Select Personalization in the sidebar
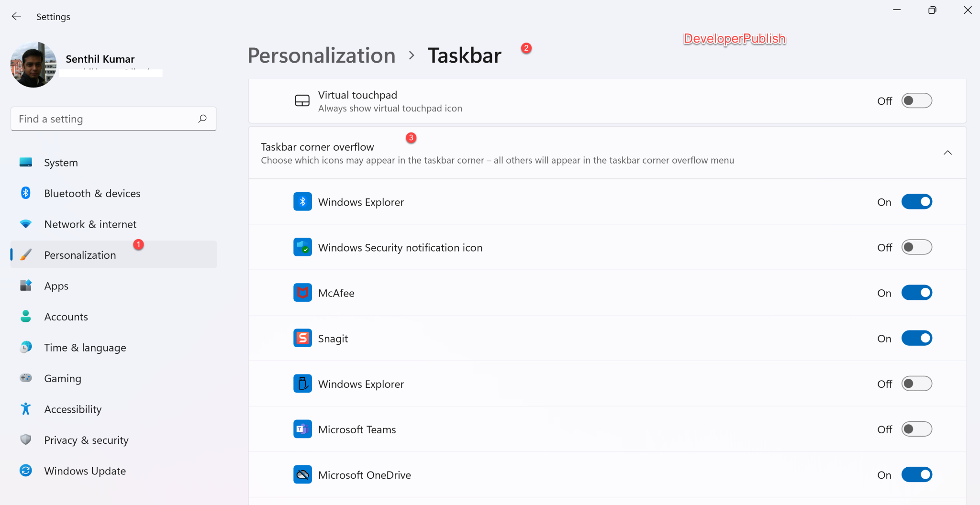 point(80,254)
